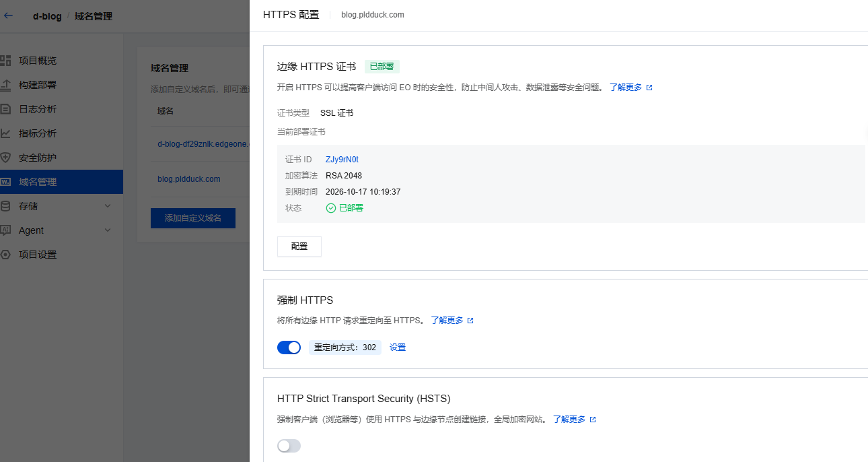
Task: Click the 重定向方式：302 label
Action: coord(345,348)
